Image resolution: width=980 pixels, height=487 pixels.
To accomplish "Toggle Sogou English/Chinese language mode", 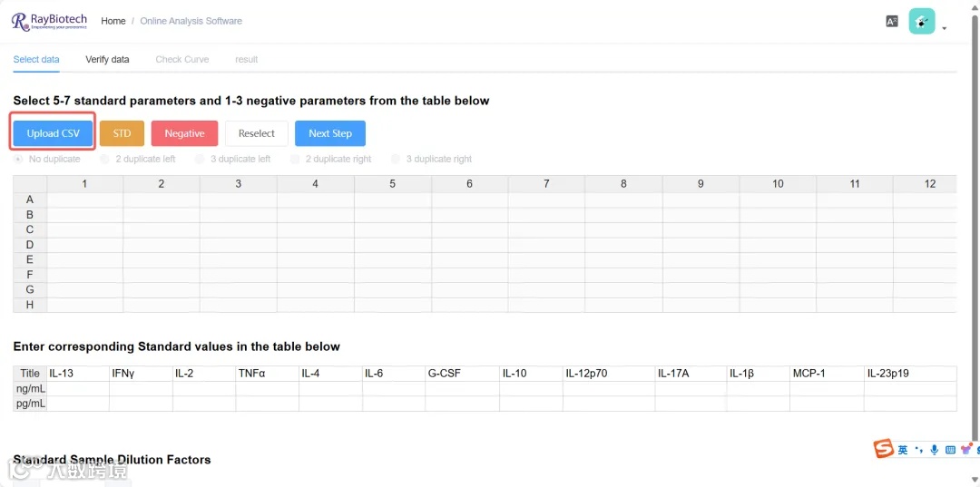I will coord(903,450).
